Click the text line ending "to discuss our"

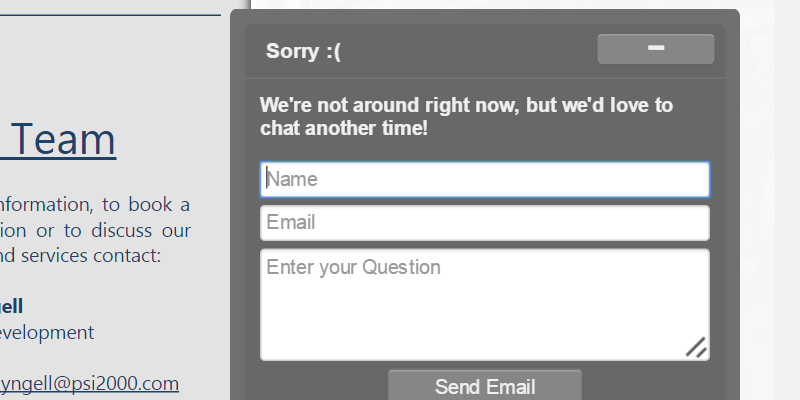95,230
